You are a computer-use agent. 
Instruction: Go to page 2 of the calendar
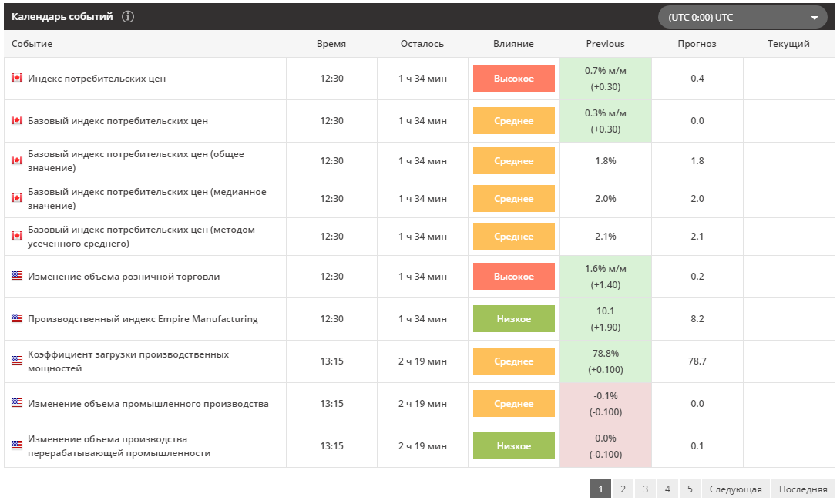click(x=623, y=489)
